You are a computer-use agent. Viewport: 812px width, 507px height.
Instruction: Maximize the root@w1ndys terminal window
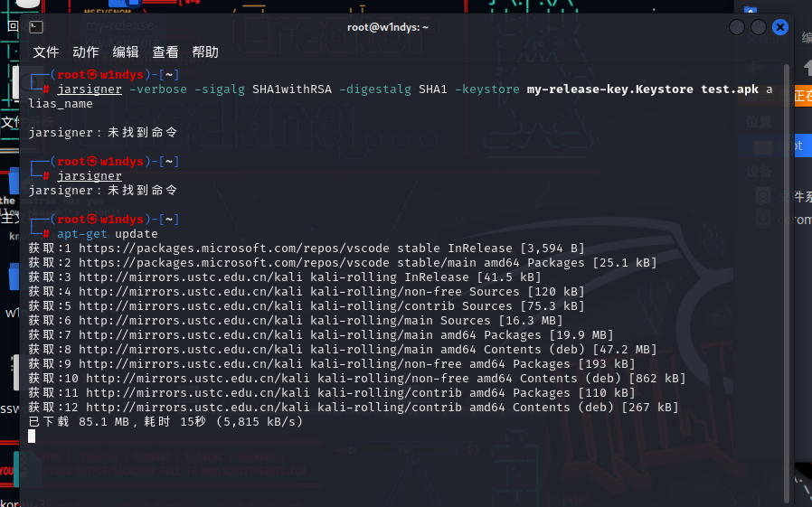click(759, 27)
